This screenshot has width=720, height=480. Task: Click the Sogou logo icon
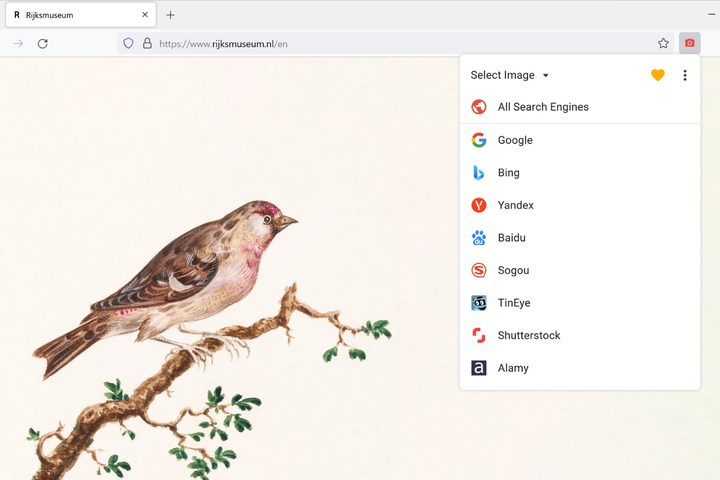(x=478, y=270)
